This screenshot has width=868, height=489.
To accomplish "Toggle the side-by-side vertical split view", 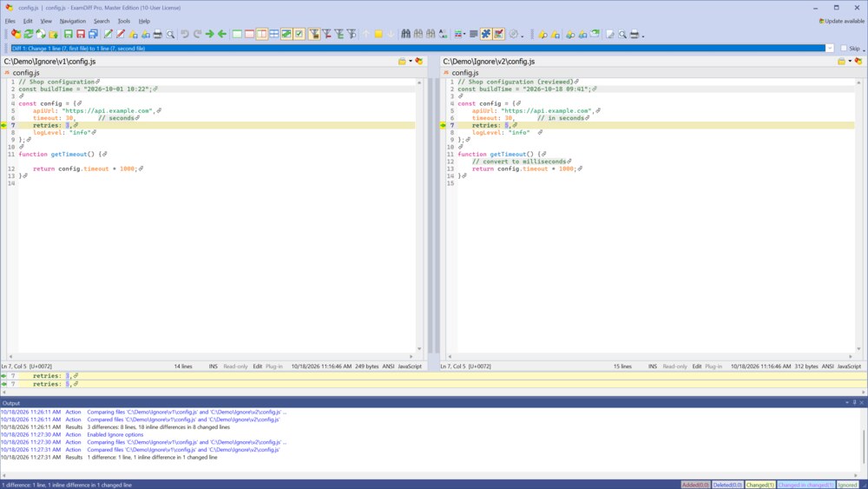I will click(x=262, y=35).
